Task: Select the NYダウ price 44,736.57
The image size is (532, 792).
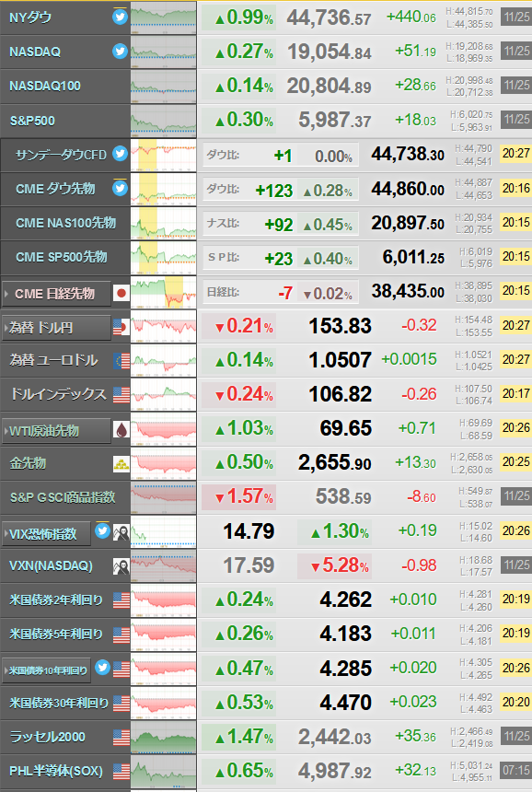Action: [x=330, y=18]
